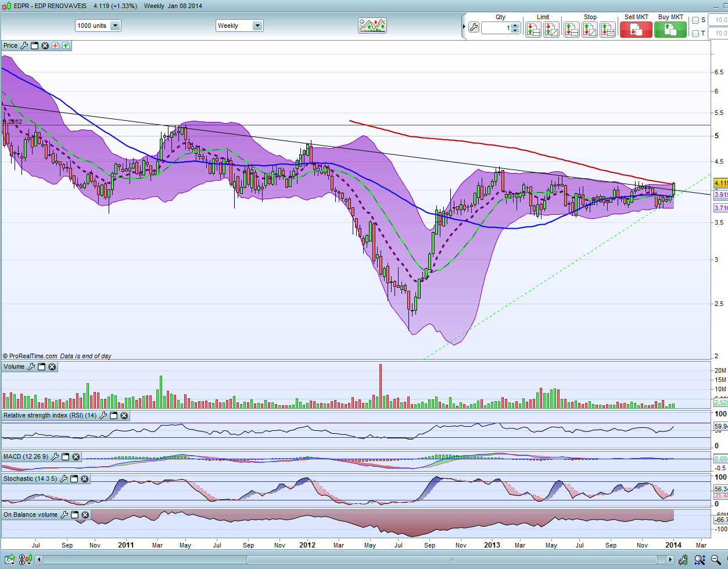Open RSI indicator wrench settings
728x569 pixels.
coord(103,416)
